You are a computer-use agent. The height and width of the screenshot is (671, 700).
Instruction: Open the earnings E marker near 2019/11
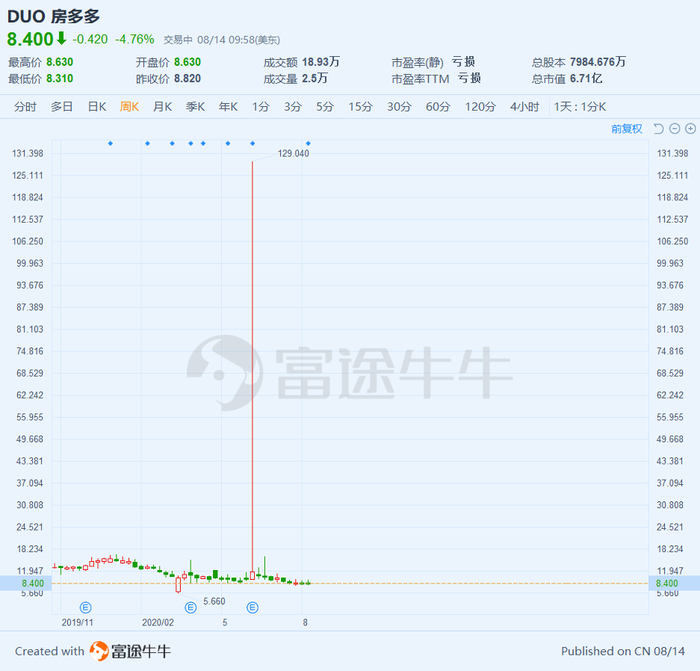85,607
